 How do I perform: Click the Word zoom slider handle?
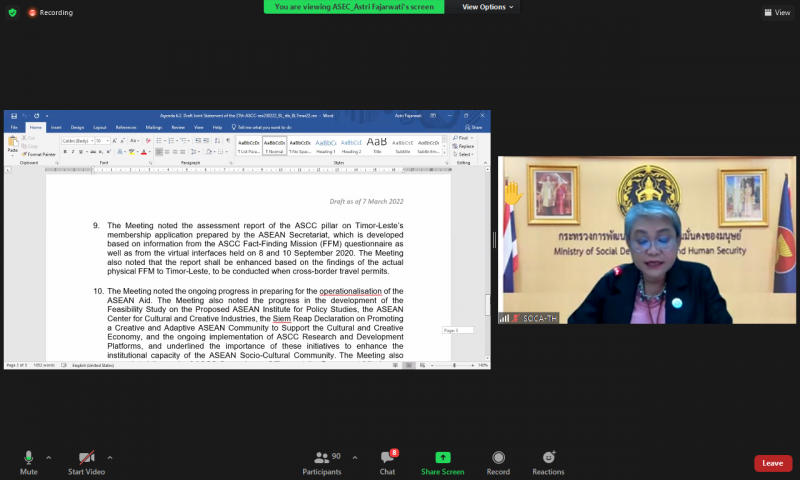coord(454,365)
